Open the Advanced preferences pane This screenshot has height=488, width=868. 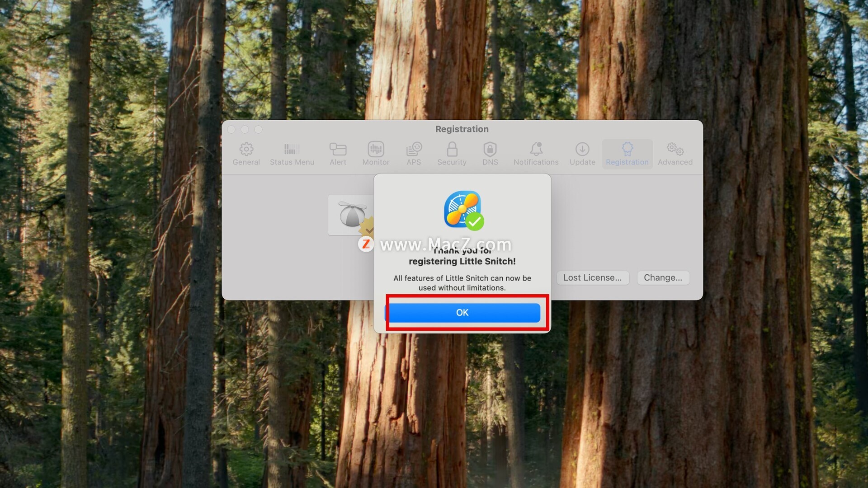[675, 154]
